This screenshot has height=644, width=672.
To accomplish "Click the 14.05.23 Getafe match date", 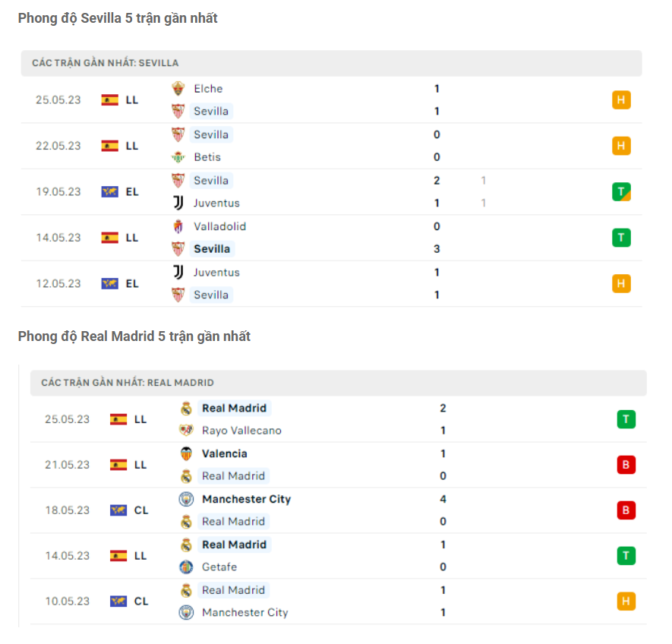I will click(68, 556).
